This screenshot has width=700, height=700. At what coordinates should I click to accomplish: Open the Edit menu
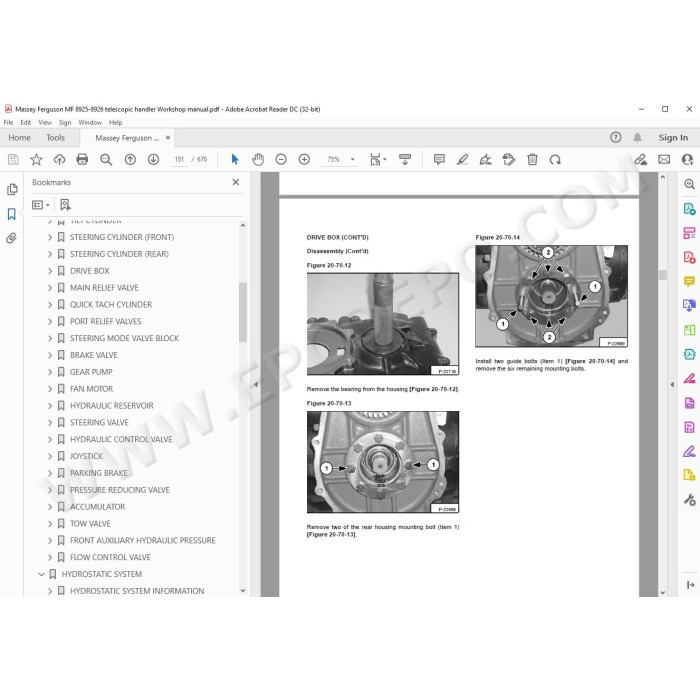(25, 122)
